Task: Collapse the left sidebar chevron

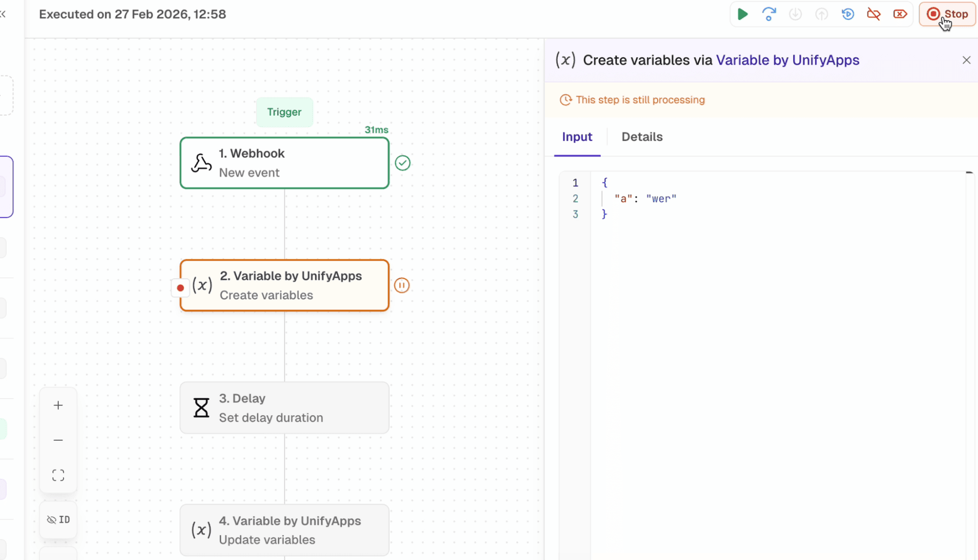Action: pos(3,14)
